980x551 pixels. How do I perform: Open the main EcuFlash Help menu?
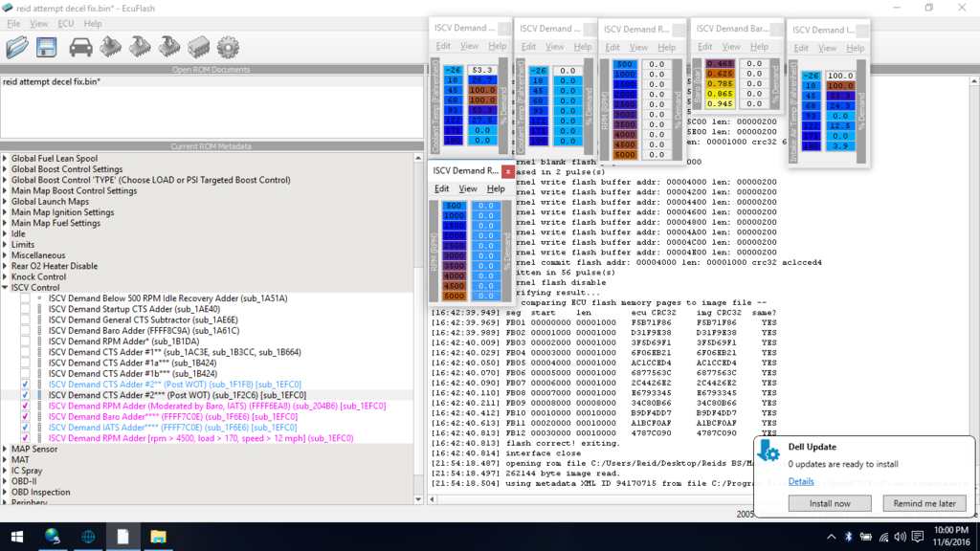pyautogui.click(x=93, y=24)
